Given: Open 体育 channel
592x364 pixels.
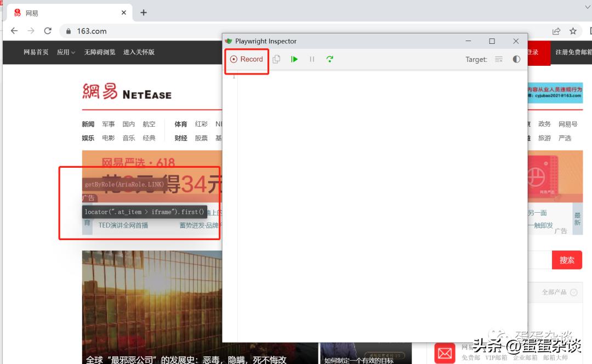Looking at the screenshot, I should (181, 124).
